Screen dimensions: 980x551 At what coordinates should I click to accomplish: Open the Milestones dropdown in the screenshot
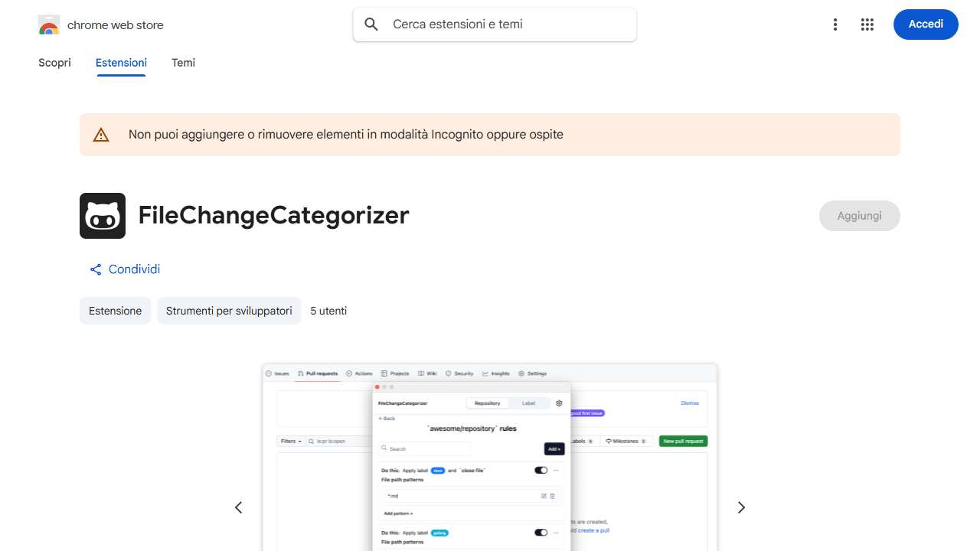pos(626,441)
